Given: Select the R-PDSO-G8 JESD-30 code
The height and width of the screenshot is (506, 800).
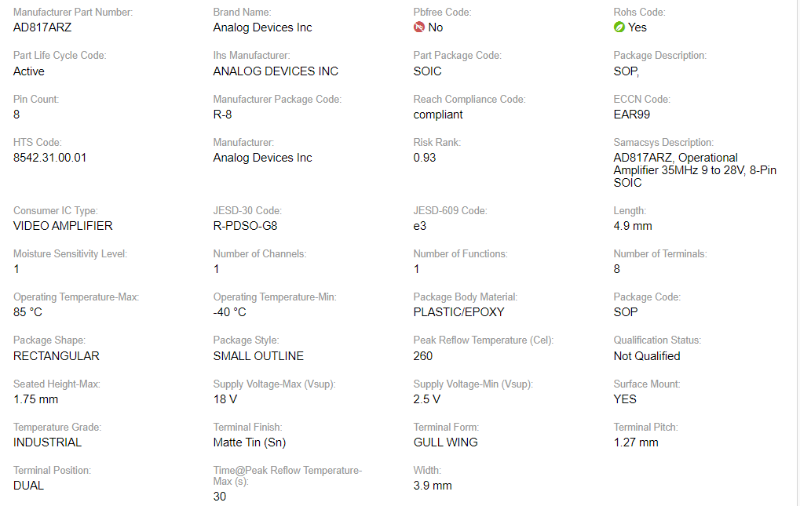Looking at the screenshot, I should coord(246,226).
